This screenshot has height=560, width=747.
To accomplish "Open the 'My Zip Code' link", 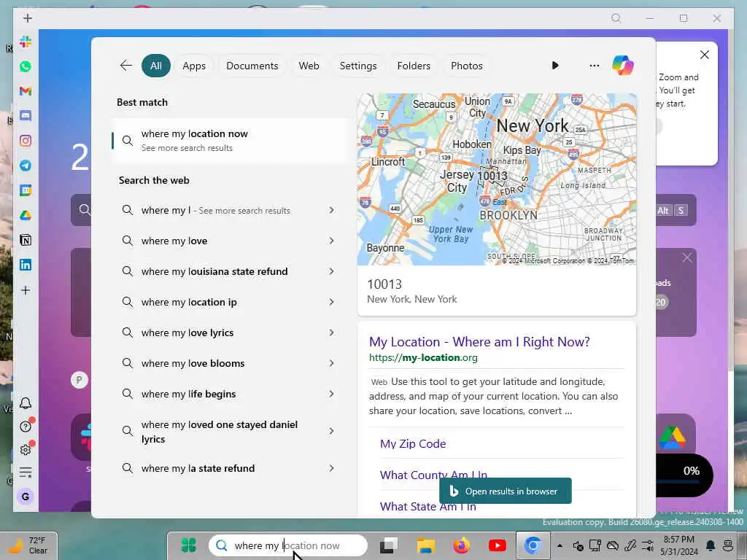I will click(413, 444).
